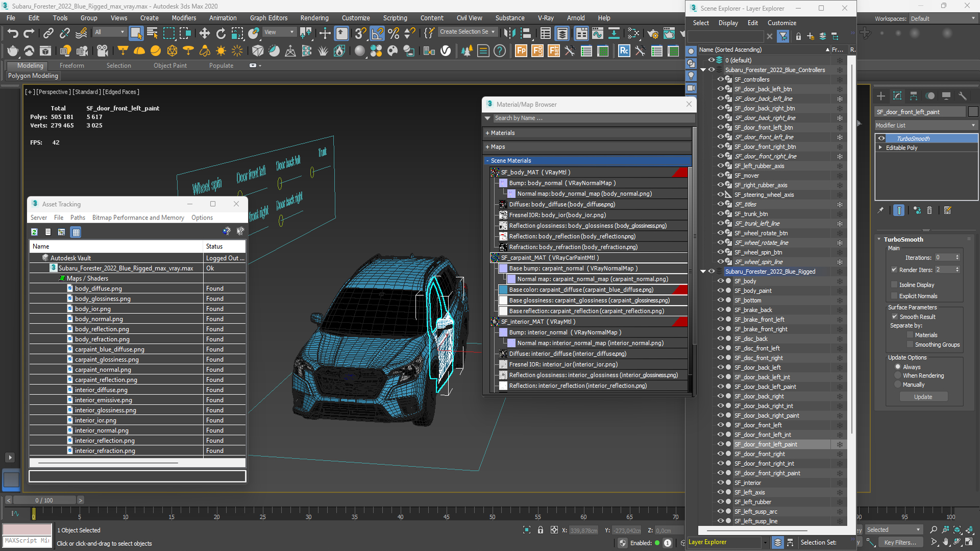980x551 pixels.
Task: Collapse TurboSmooth rollout
Action: (x=879, y=239)
